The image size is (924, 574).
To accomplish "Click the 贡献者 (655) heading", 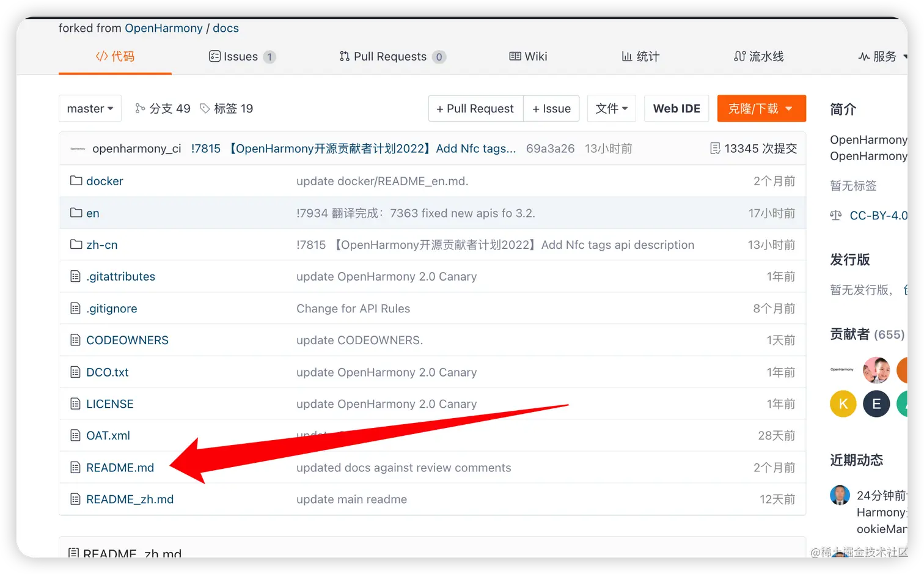I will coord(867,334).
